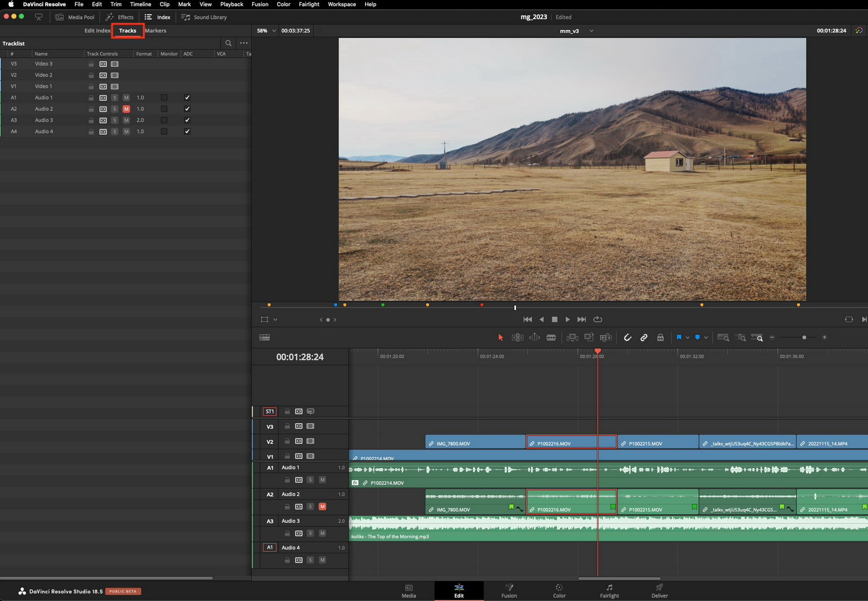Select the P1002215.MOV video clip on V2
This screenshot has width=868, height=601.
click(x=658, y=442)
